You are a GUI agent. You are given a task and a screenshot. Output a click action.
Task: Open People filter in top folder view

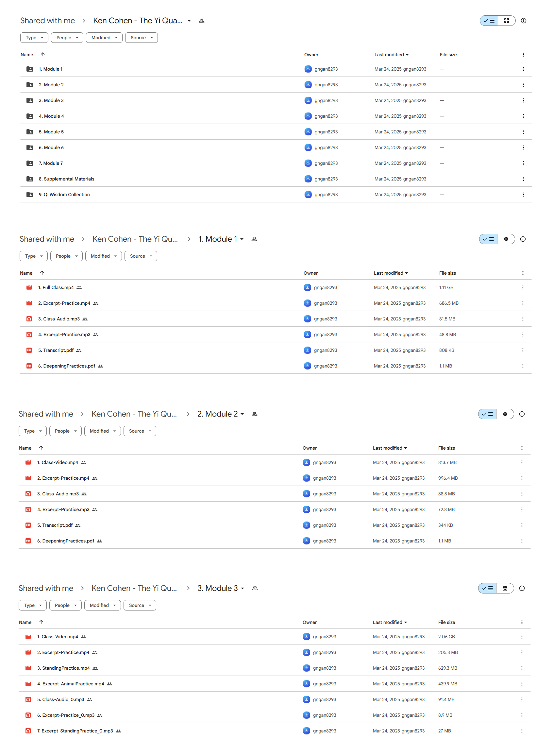coord(67,38)
